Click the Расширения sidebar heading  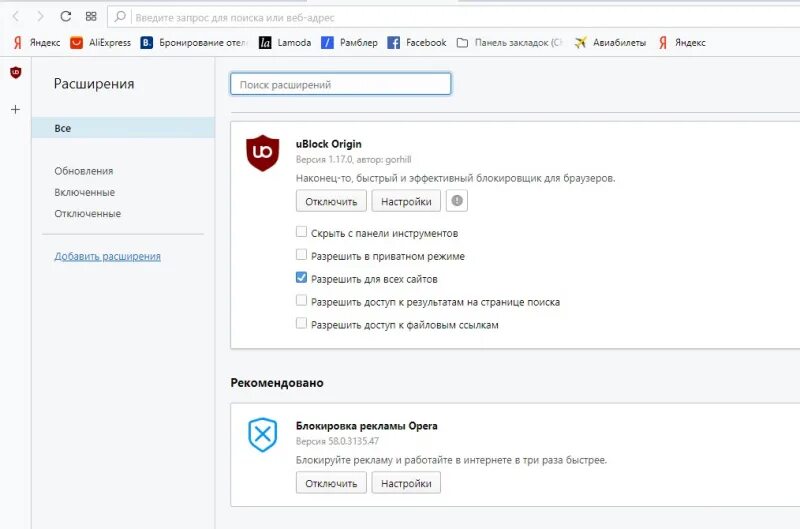click(x=94, y=84)
